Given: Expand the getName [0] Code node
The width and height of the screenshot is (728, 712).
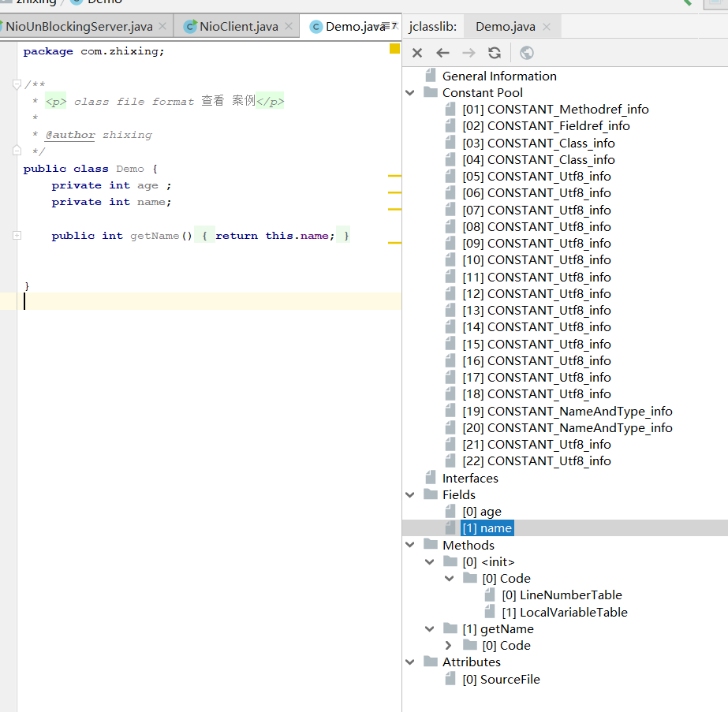Looking at the screenshot, I should point(449,646).
